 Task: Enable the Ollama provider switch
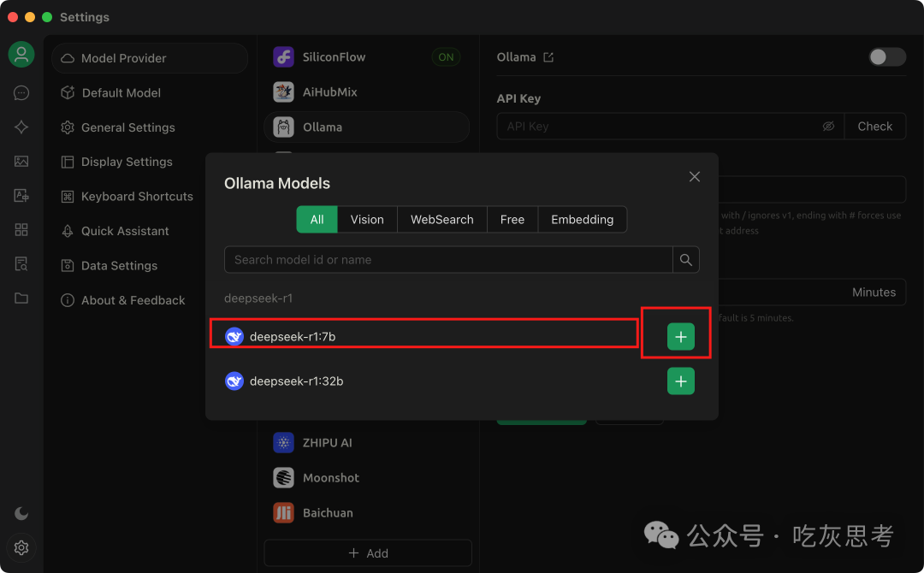pyautogui.click(x=887, y=57)
